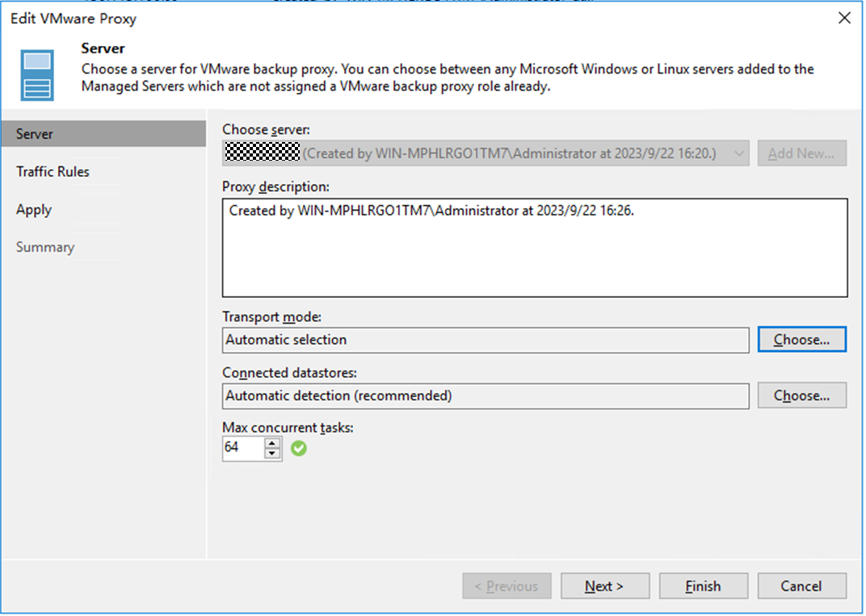Expand the Choose server dropdown
The height and width of the screenshot is (616, 866).
click(x=739, y=153)
